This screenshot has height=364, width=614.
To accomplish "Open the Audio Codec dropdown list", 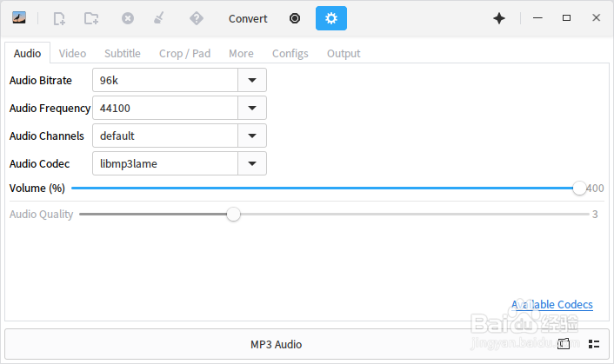I will 252,163.
